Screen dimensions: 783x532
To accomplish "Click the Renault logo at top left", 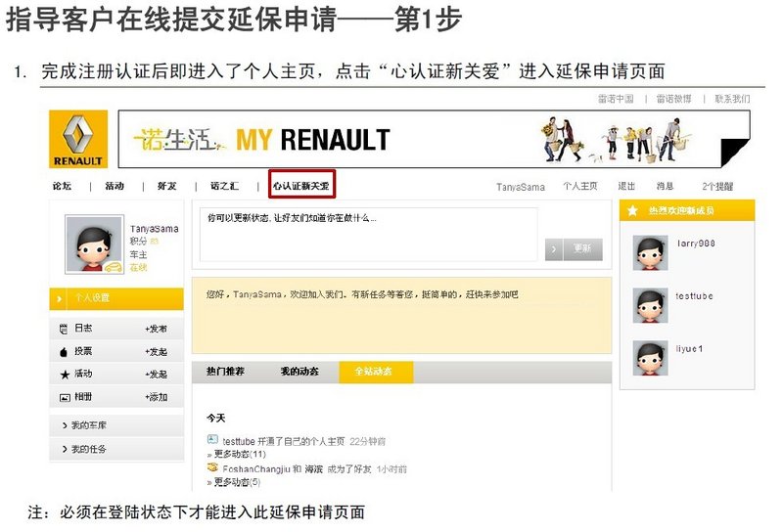I will point(78,139).
